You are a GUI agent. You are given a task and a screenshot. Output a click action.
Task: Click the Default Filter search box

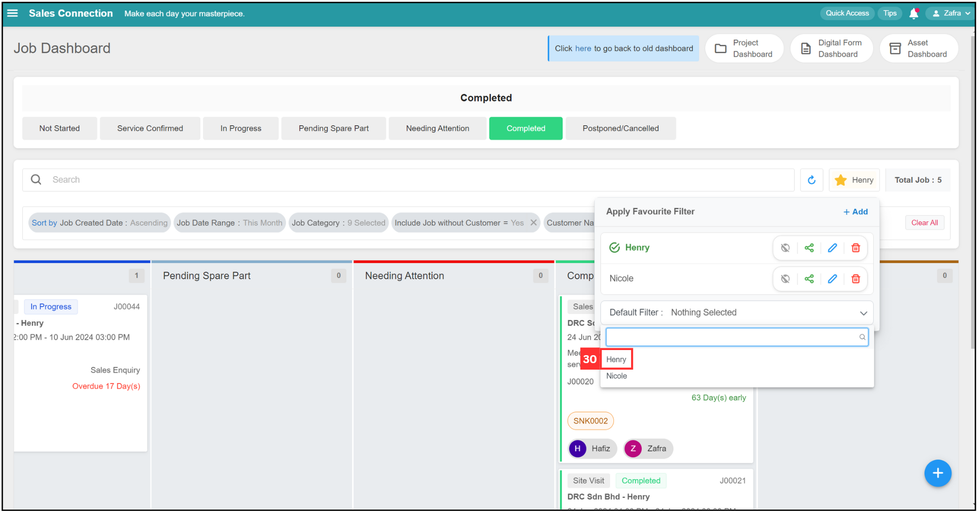click(x=736, y=337)
